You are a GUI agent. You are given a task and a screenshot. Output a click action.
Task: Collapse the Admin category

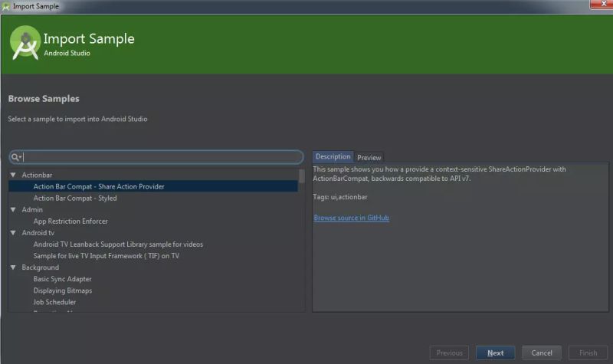[x=13, y=209]
